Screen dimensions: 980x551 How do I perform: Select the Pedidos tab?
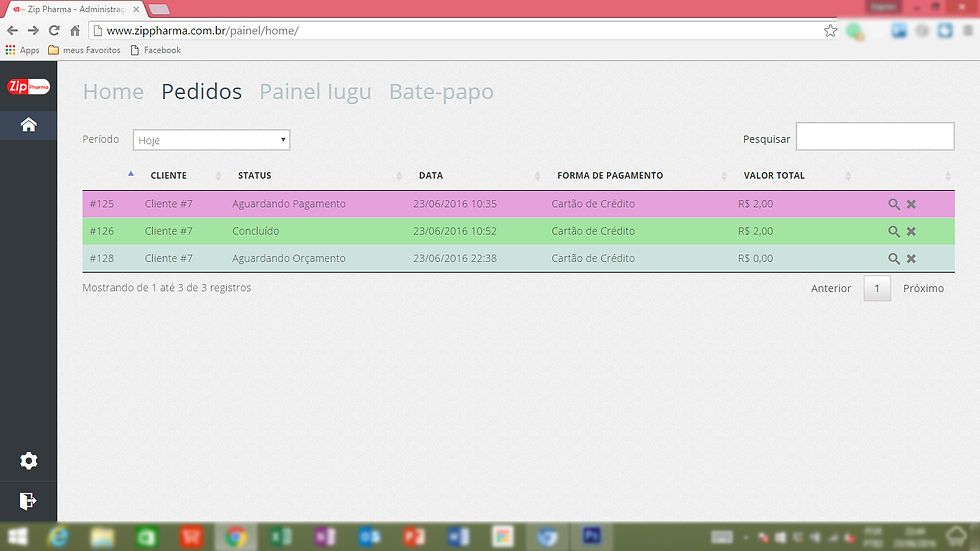click(x=201, y=92)
